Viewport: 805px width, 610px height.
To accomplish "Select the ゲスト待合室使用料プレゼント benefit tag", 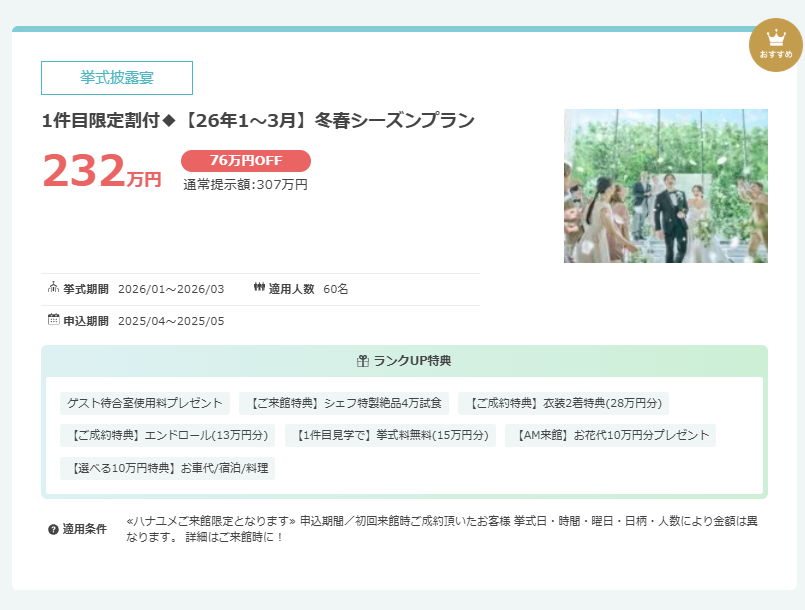I will tap(145, 403).
